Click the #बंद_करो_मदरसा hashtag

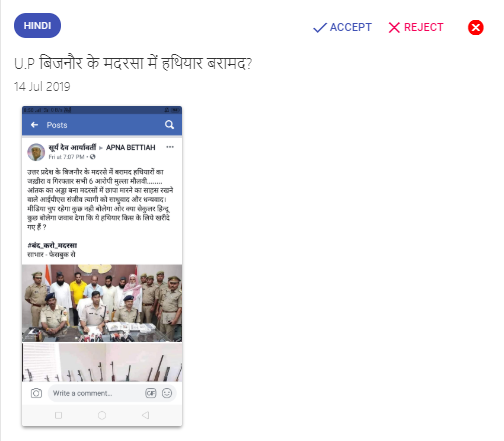(x=52, y=245)
